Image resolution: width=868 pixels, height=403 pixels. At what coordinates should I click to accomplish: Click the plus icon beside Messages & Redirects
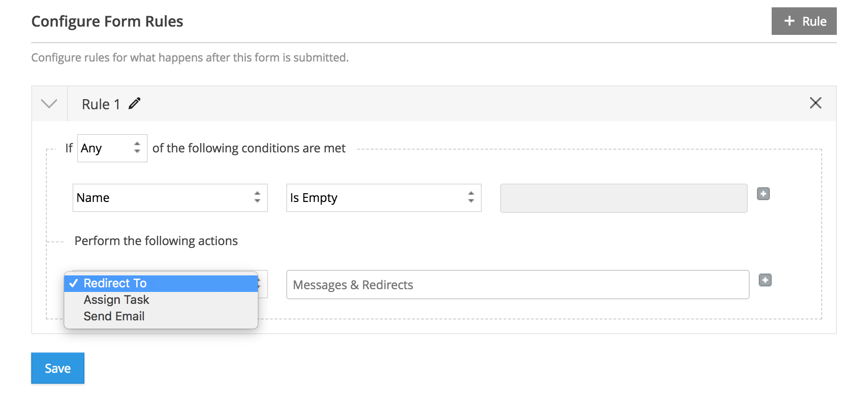[765, 280]
